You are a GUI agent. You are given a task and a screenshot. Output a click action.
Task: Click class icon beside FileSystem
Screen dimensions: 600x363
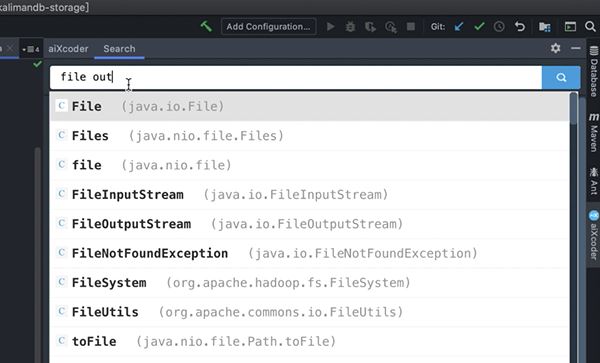[61, 282]
